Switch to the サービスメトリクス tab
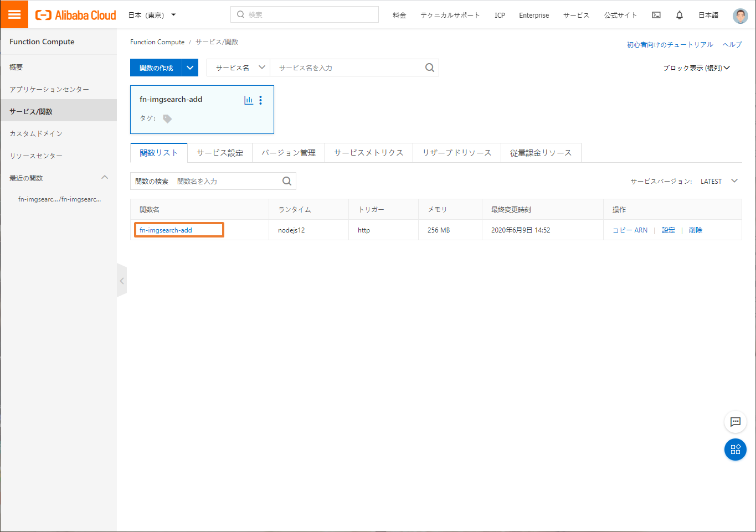The height and width of the screenshot is (532, 756). (x=369, y=153)
